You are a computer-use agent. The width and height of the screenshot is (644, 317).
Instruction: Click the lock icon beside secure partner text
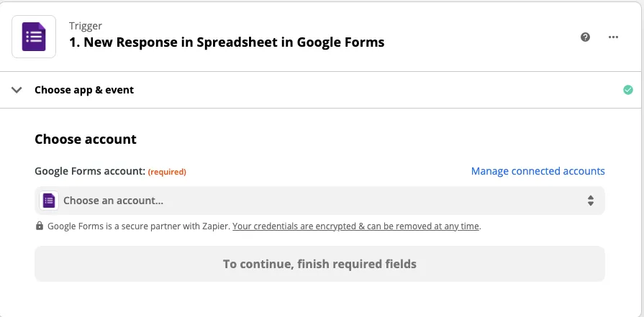pos(40,226)
